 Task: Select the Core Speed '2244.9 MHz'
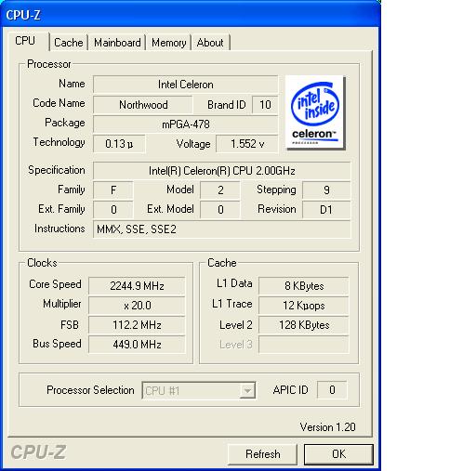tap(137, 285)
